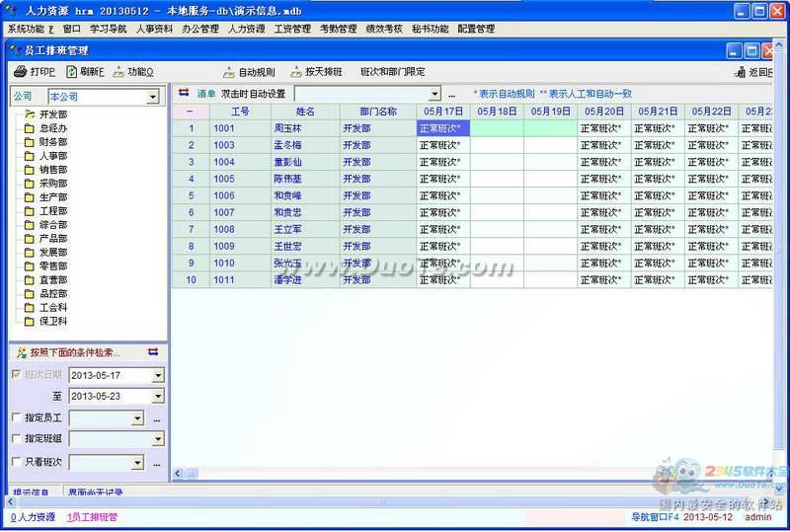The image size is (790, 532).
Task: Click the grid's horizontal scrollbar left arrow
Action: tap(179, 474)
